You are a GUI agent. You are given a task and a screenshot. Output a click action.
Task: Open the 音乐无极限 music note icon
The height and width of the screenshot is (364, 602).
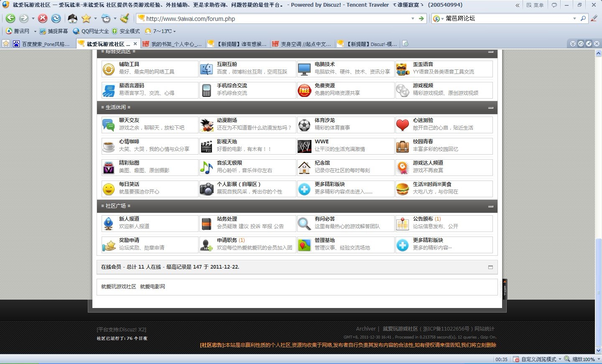click(207, 168)
